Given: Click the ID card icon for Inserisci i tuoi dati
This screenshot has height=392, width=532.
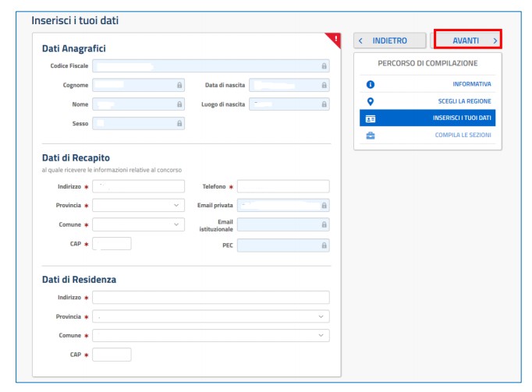Looking at the screenshot, I should pyautogui.click(x=371, y=118).
